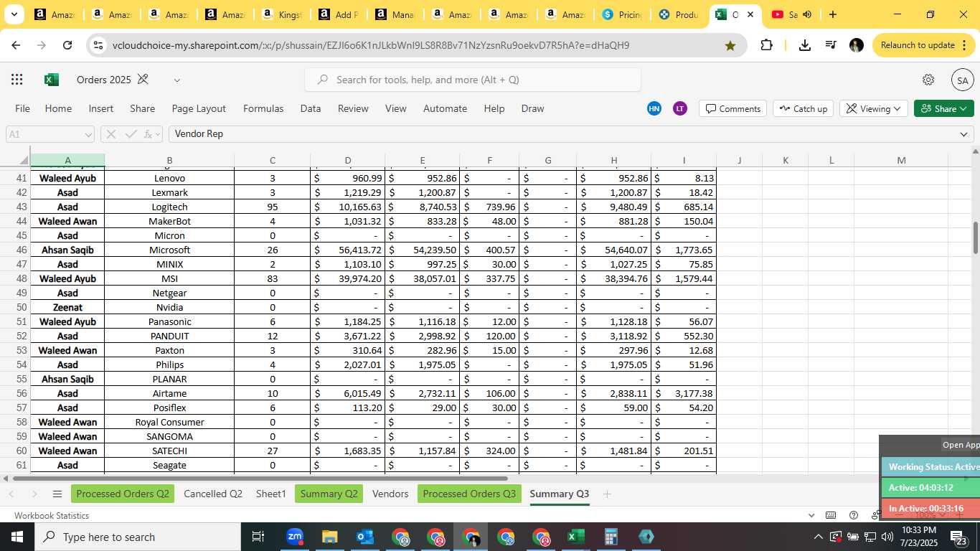
Task: Switch to the Summary Q2 sheet tab
Action: 329,494
